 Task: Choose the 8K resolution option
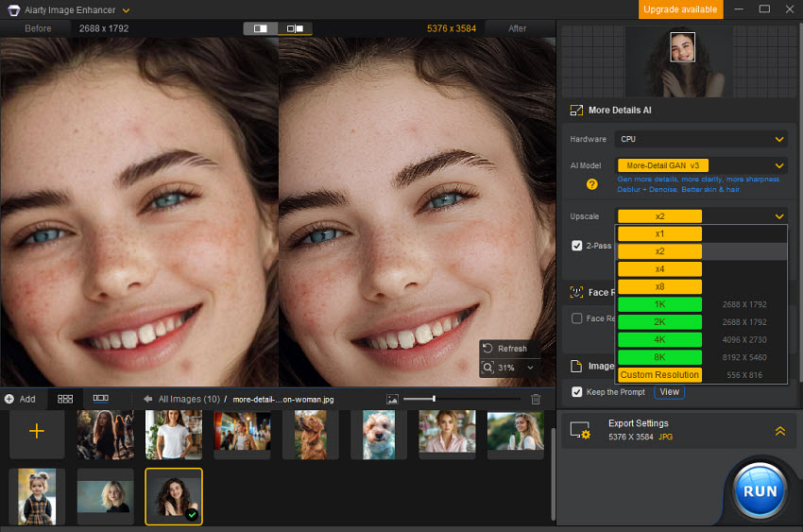coord(659,357)
